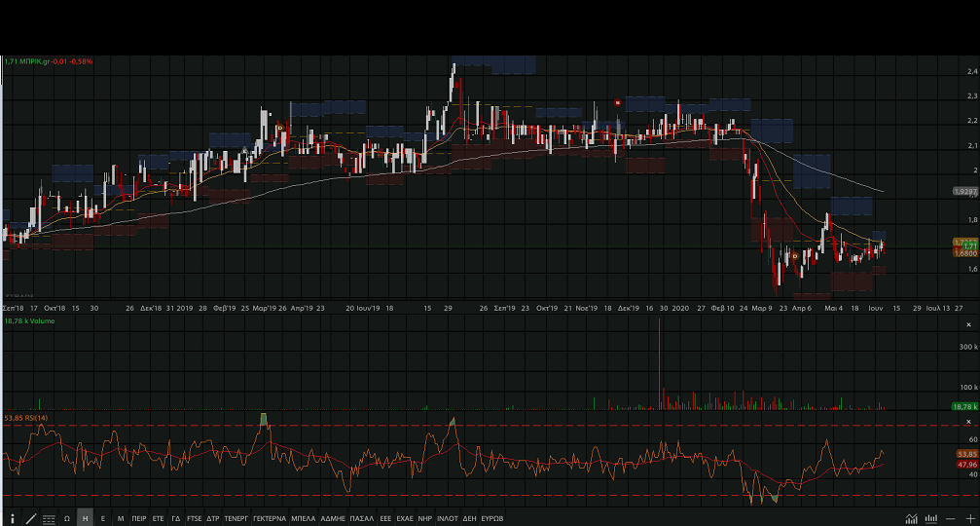Viewport: 980px width, 526px height.
Task: Click the info icon in bottom toolbar
Action: (13, 519)
